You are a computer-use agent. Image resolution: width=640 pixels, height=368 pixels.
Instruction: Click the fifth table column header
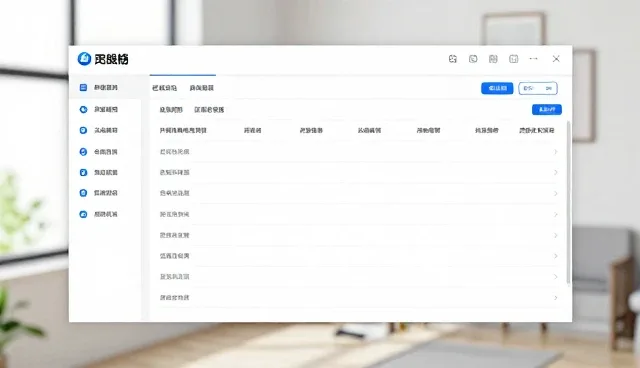coord(428,131)
